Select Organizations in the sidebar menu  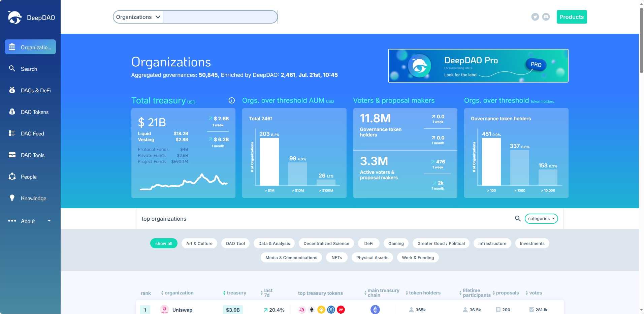(30, 47)
